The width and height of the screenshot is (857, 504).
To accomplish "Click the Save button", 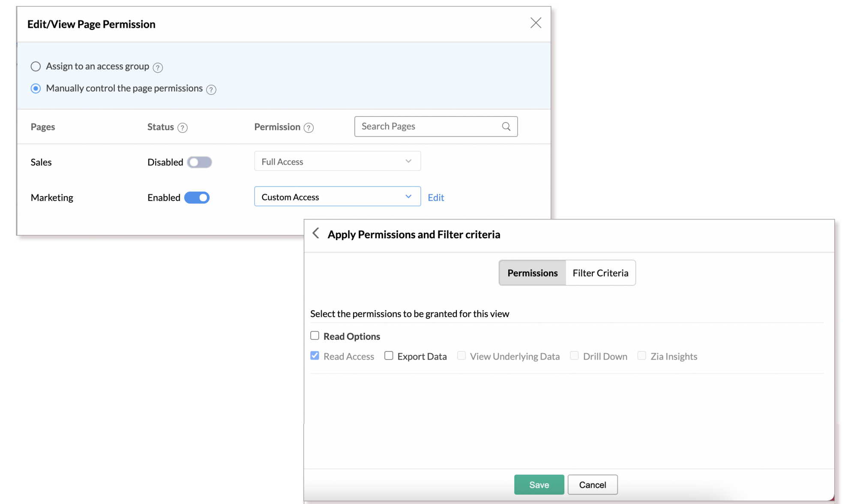I will tap(539, 484).
